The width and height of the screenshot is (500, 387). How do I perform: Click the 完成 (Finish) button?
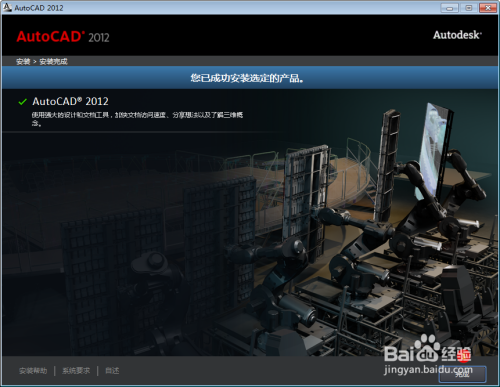pos(462,374)
